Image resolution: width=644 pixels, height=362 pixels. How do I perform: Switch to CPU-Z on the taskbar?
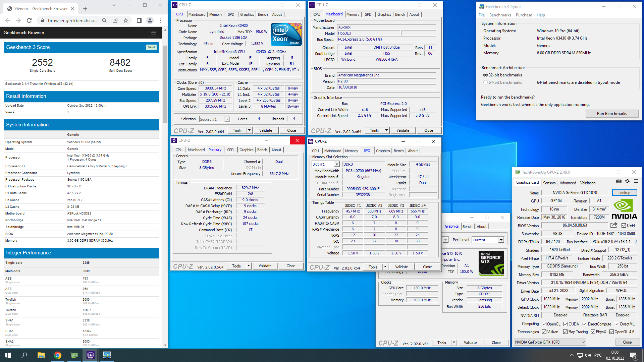[91, 355]
